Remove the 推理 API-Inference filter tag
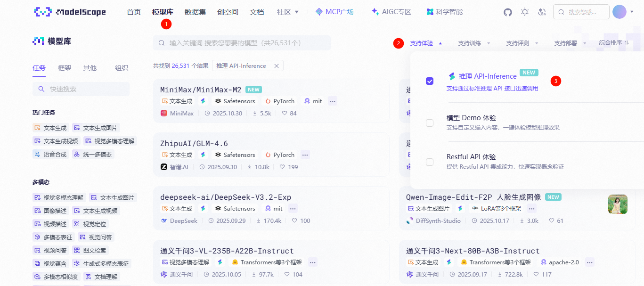 point(277,66)
